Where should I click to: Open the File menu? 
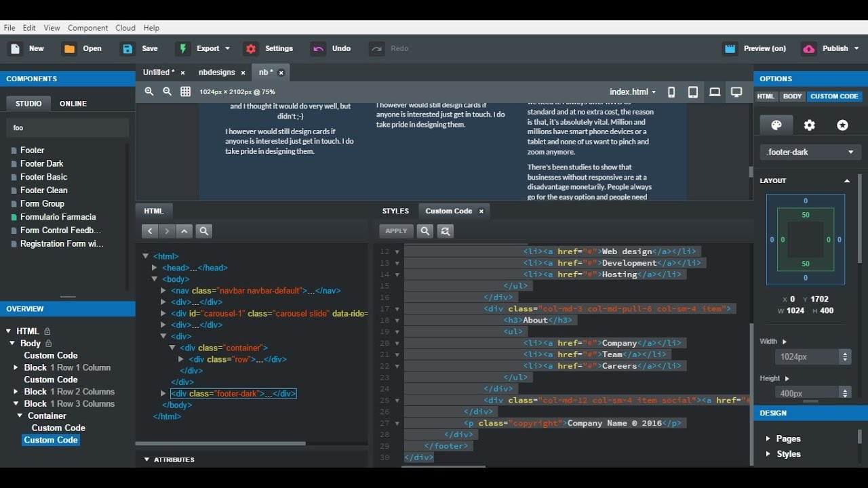[x=9, y=28]
